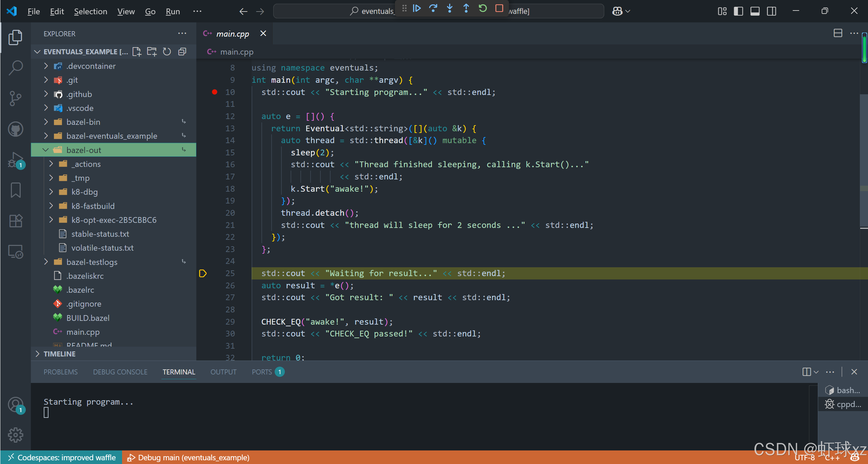The width and height of the screenshot is (868, 464).
Task: Go back with the navigation arrow
Action: 243,12
